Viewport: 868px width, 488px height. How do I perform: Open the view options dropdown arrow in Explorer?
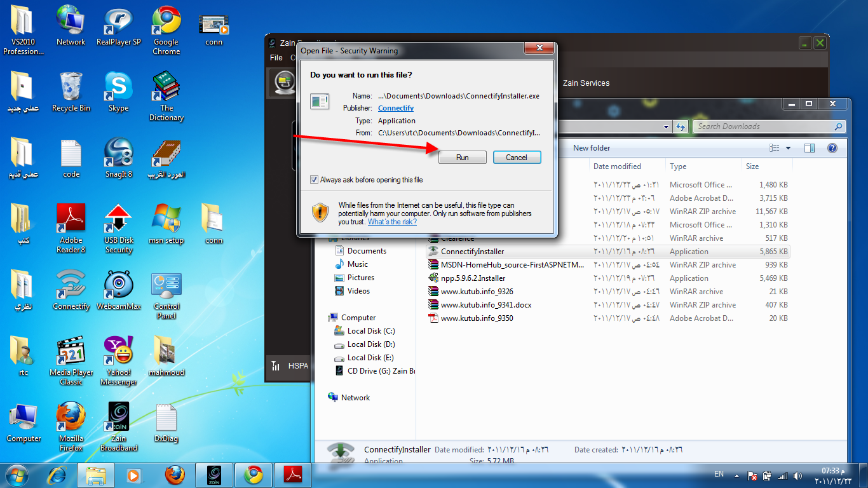(x=788, y=148)
